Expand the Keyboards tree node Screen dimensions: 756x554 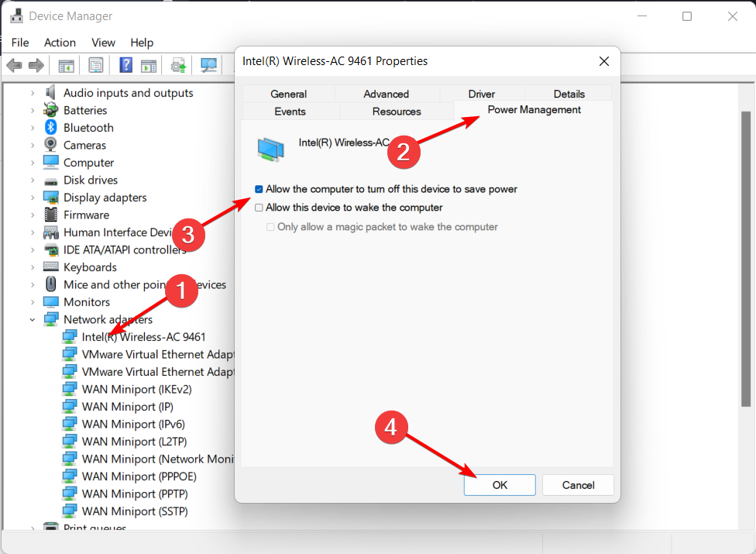point(33,267)
